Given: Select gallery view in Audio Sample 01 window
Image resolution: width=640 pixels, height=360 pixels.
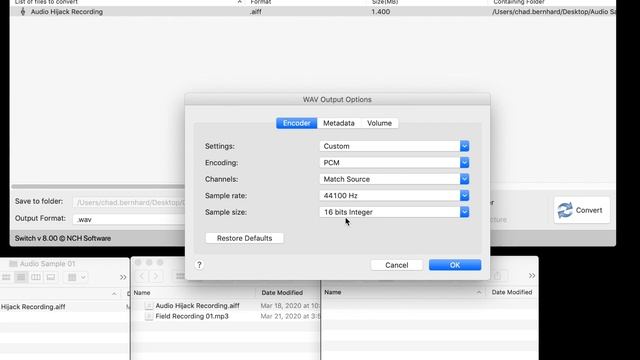Looking at the screenshot, I should pos(51,277).
